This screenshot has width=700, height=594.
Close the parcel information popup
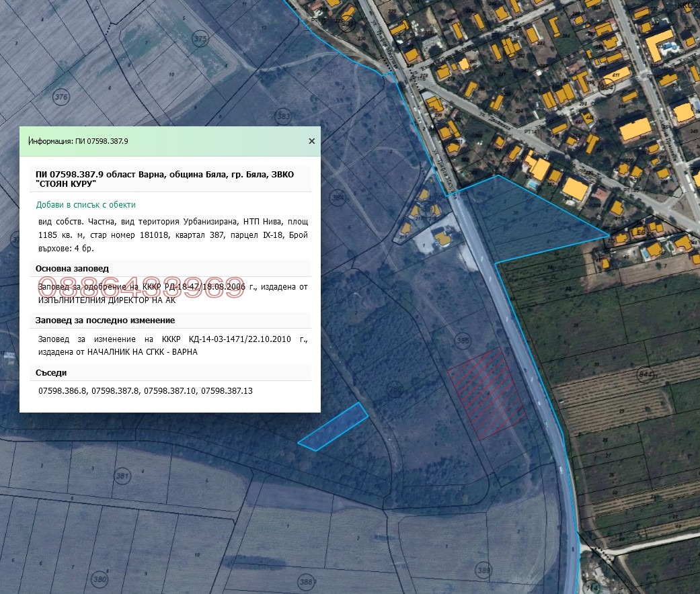point(311,141)
